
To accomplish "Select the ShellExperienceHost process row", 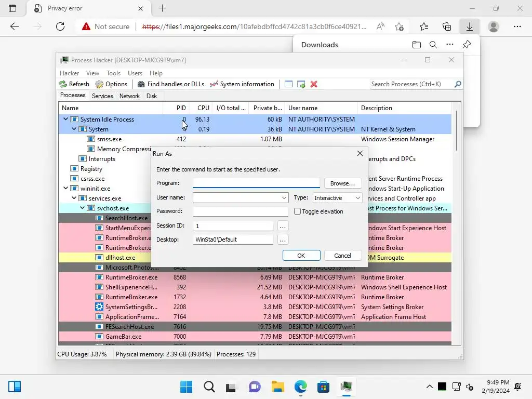I will pyautogui.click(x=255, y=287).
